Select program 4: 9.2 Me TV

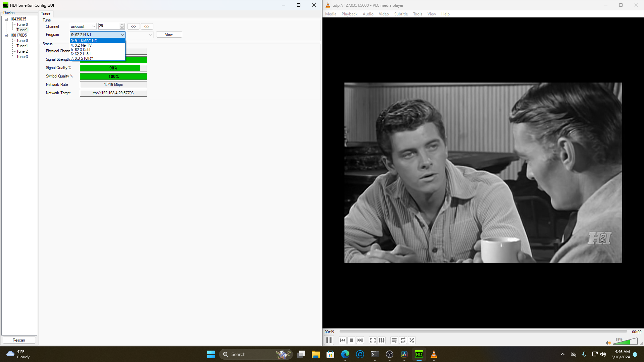[x=97, y=45]
